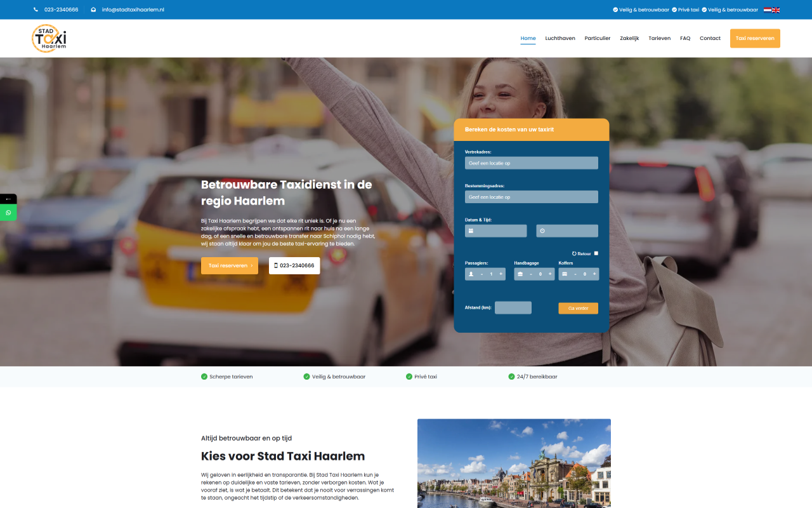The height and width of the screenshot is (508, 812).
Task: Enable the Retour checkbox
Action: click(596, 253)
